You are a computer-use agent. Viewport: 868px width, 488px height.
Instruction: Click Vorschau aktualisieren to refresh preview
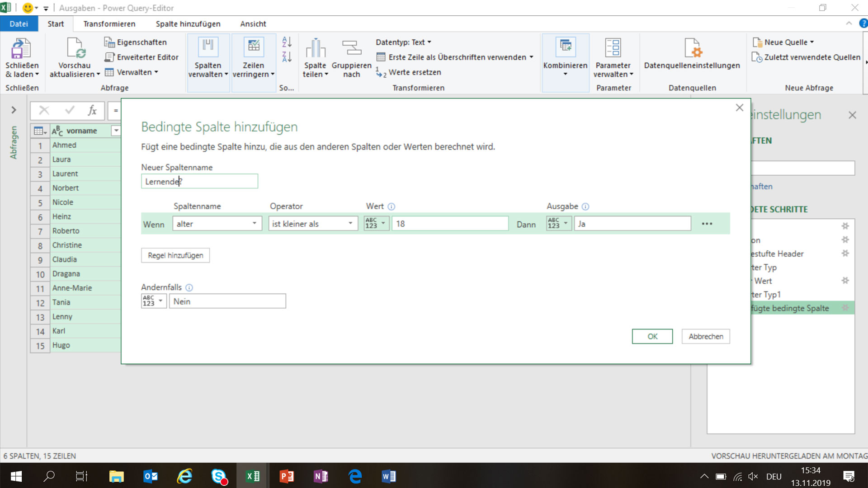click(x=74, y=59)
